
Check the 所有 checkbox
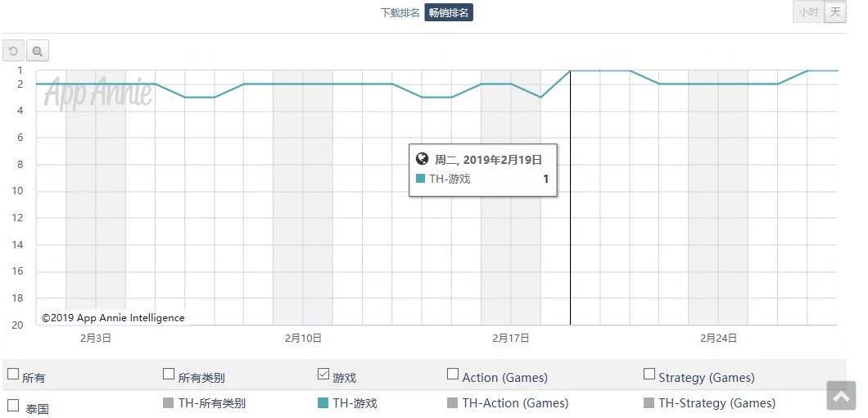(13, 375)
